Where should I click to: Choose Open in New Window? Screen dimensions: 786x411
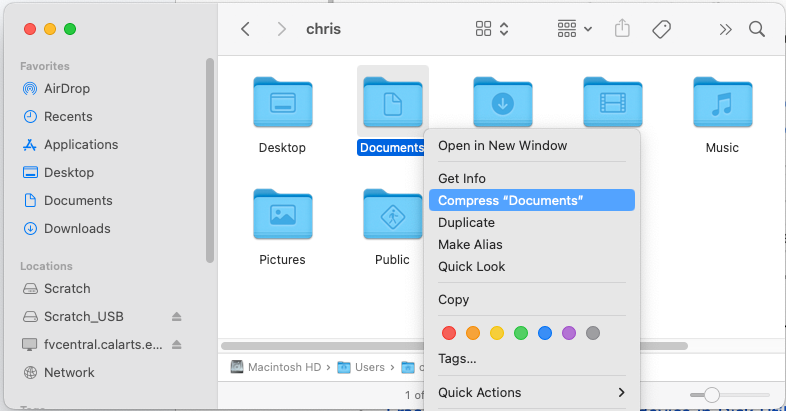pos(532,146)
